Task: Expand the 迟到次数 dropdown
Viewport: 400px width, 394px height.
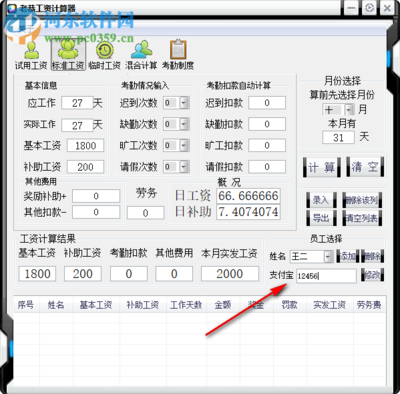Action: pyautogui.click(x=184, y=103)
